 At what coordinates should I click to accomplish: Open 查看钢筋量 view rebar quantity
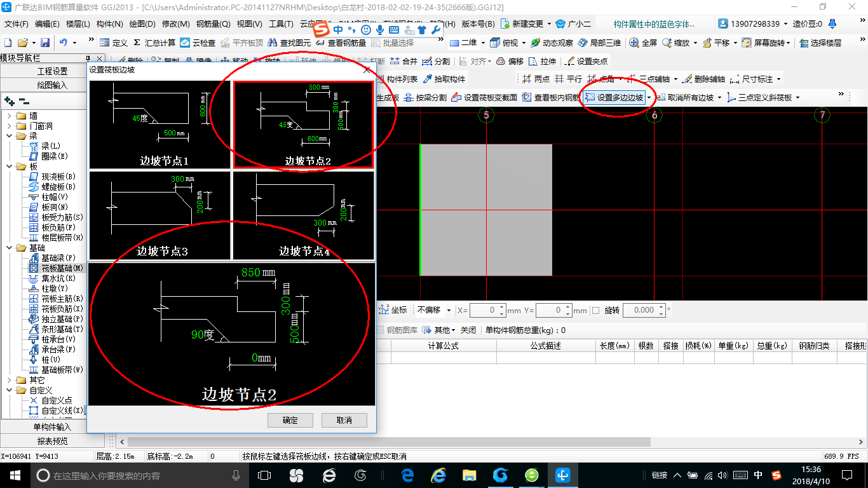[x=340, y=43]
